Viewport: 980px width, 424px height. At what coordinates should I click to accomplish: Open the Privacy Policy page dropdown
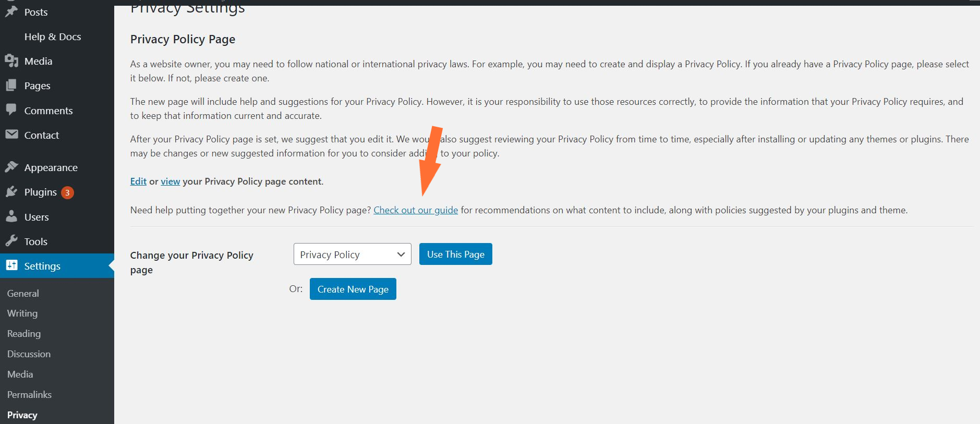tap(352, 254)
